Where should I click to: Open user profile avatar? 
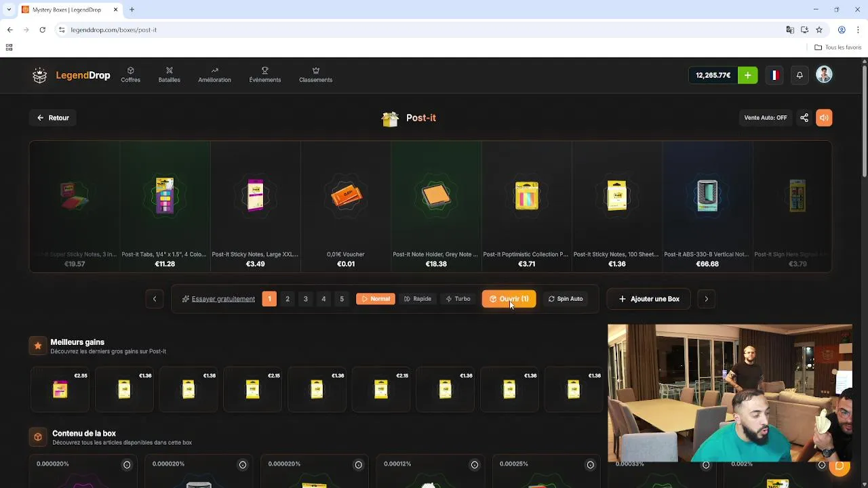(824, 75)
